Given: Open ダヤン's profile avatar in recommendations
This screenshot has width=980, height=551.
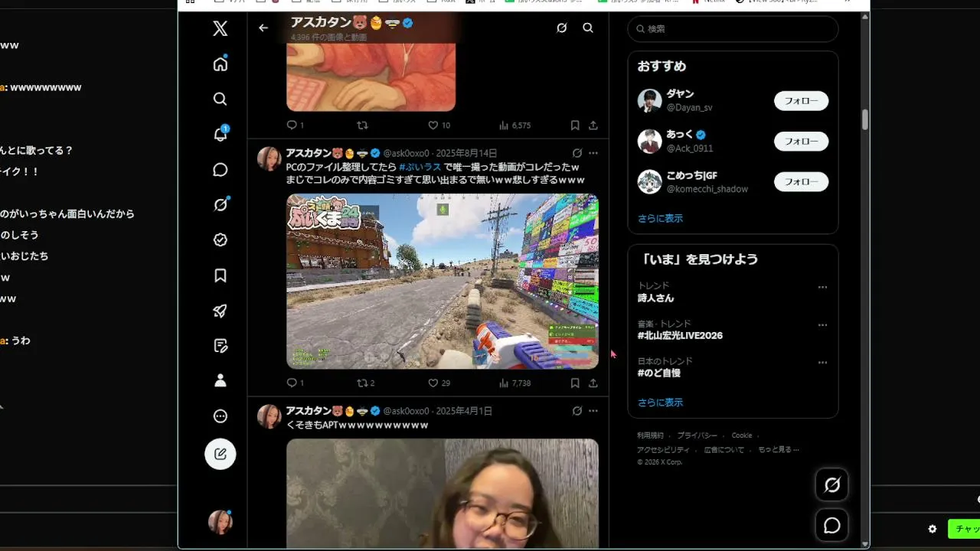Looking at the screenshot, I should pos(650,100).
